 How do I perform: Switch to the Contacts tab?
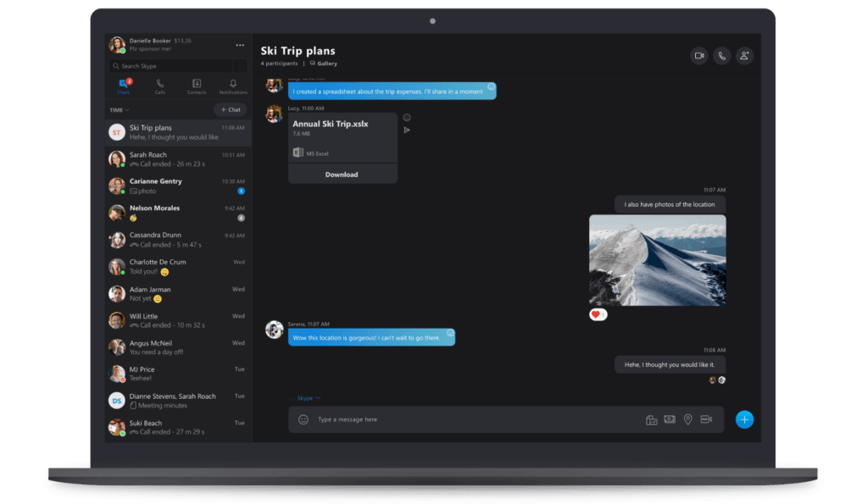click(197, 86)
